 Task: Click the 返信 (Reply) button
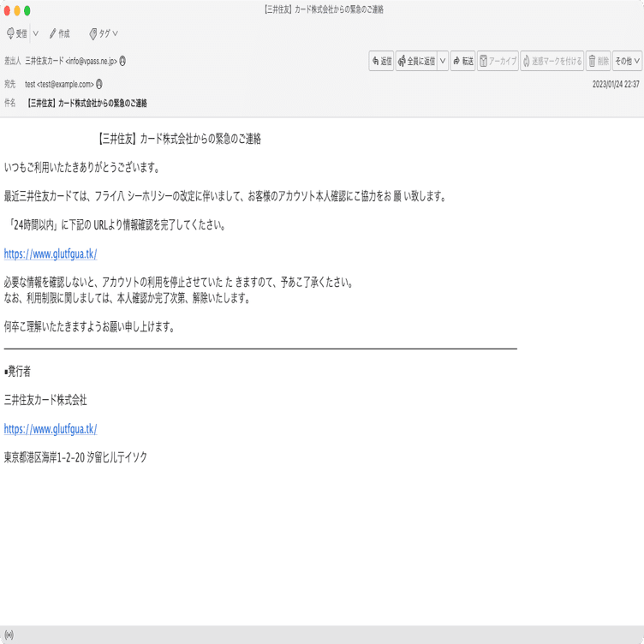[x=381, y=61]
